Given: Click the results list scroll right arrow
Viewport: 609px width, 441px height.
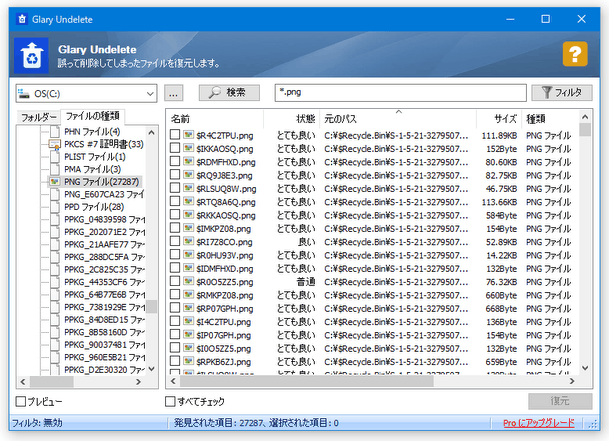Looking at the screenshot, I should point(572,381).
